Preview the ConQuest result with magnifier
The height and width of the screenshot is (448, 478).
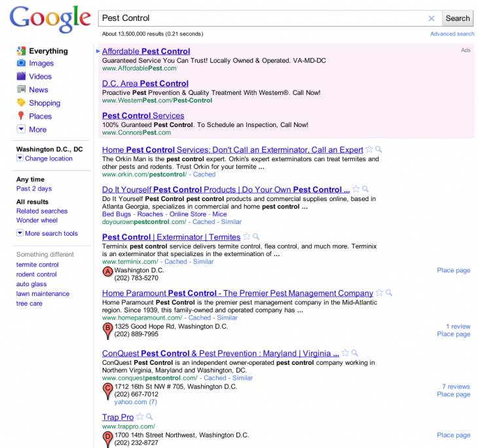pos(354,353)
